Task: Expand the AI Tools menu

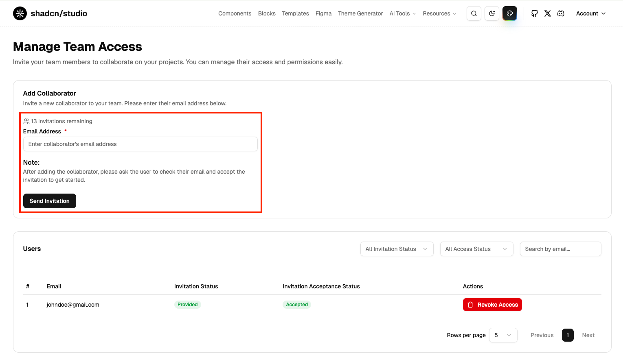Action: coord(402,13)
